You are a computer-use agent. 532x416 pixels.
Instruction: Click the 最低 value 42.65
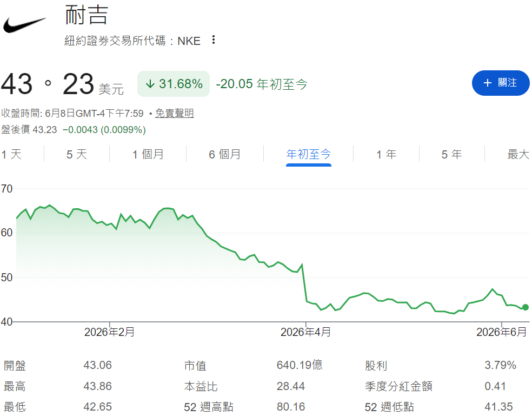[98, 407]
